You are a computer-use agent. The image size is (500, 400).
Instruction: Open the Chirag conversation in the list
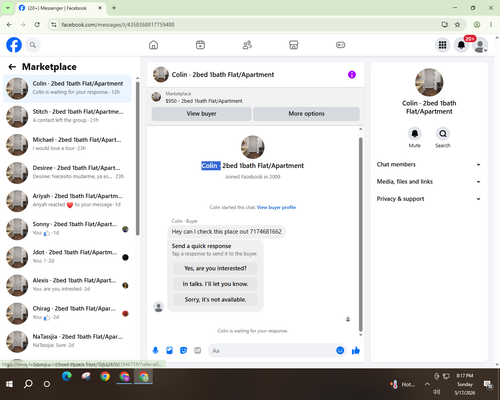(67, 313)
